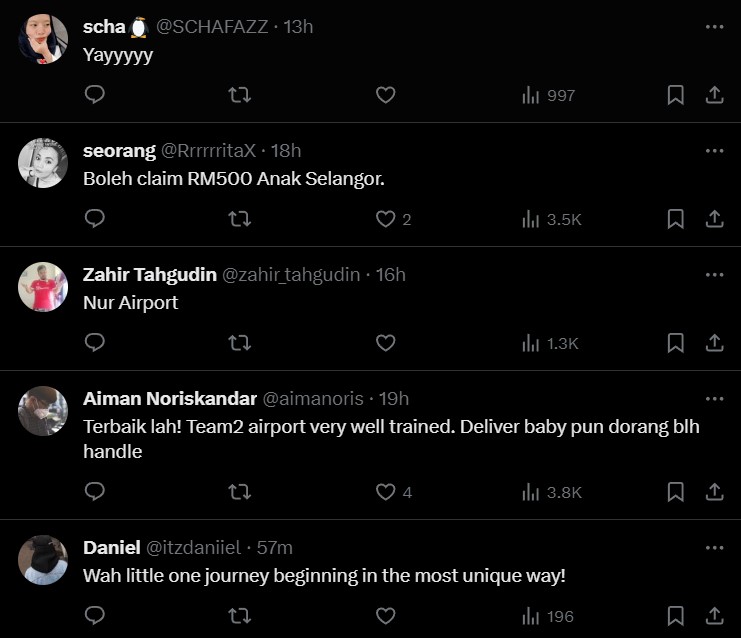
Task: Bookmark Aiman Noriskandar's tweet
Action: [675, 492]
